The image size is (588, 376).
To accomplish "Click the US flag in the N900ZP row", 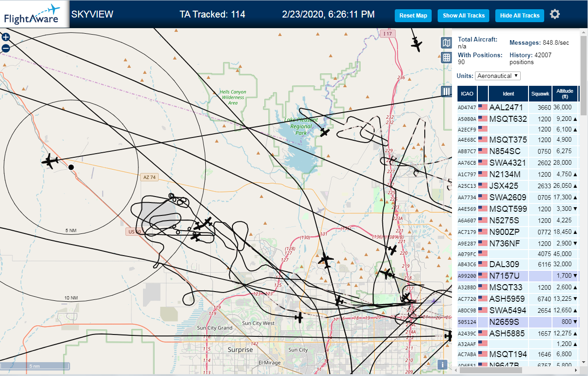I will click(x=483, y=232).
